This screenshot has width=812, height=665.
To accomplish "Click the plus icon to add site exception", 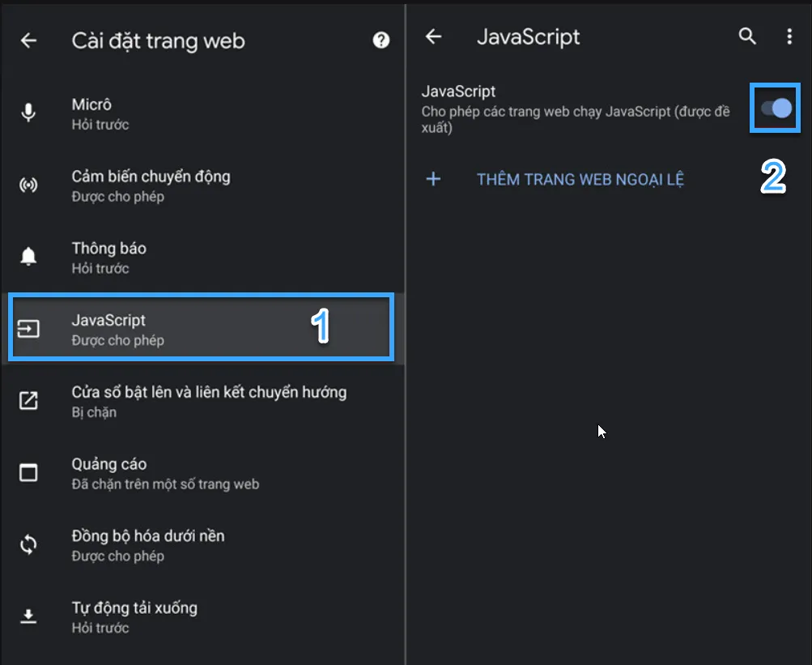I will 433,179.
